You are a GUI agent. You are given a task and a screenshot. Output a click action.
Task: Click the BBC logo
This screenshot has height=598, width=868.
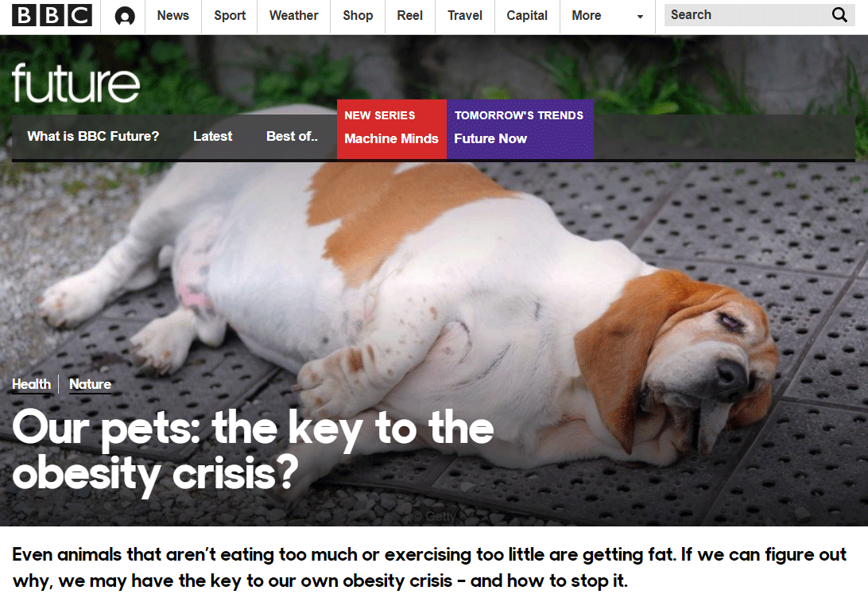pyautogui.click(x=52, y=15)
